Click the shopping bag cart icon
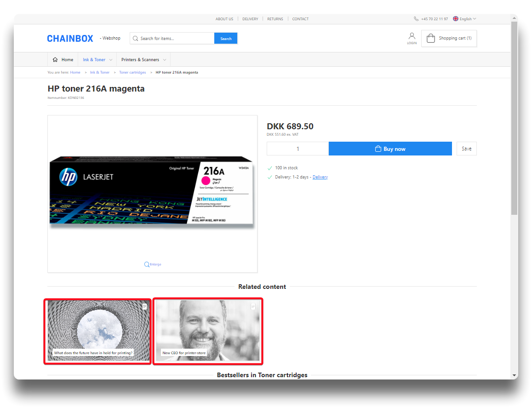This screenshot has width=532, height=408. pos(430,38)
